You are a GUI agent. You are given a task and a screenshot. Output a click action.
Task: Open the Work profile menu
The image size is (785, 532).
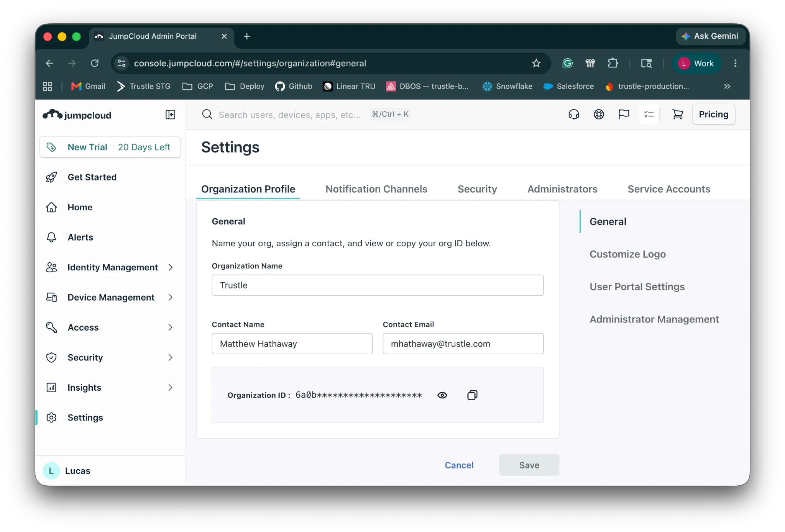(696, 63)
